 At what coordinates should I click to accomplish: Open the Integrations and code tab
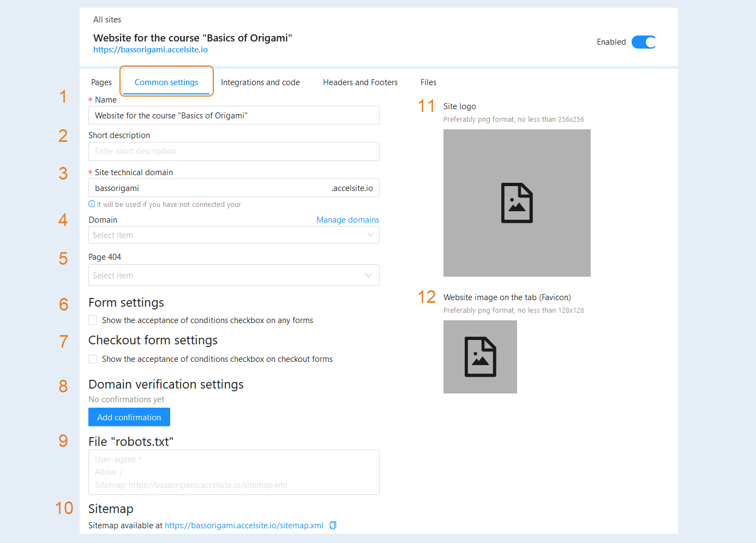click(x=260, y=82)
